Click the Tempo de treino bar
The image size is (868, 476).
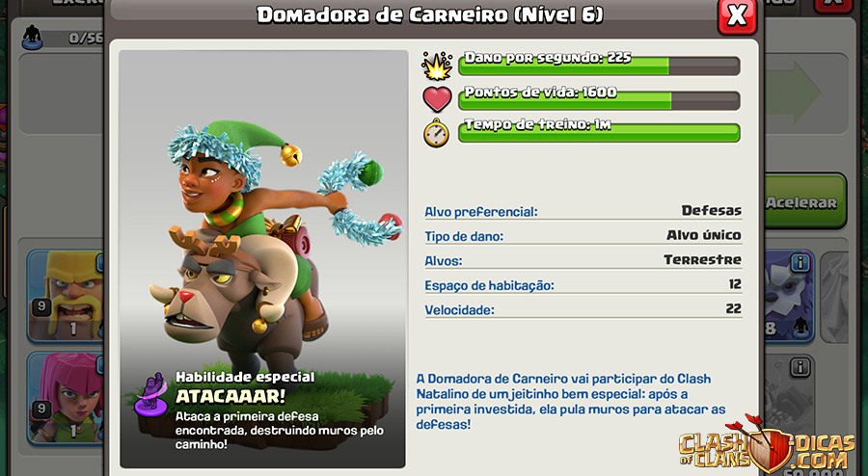click(x=599, y=133)
